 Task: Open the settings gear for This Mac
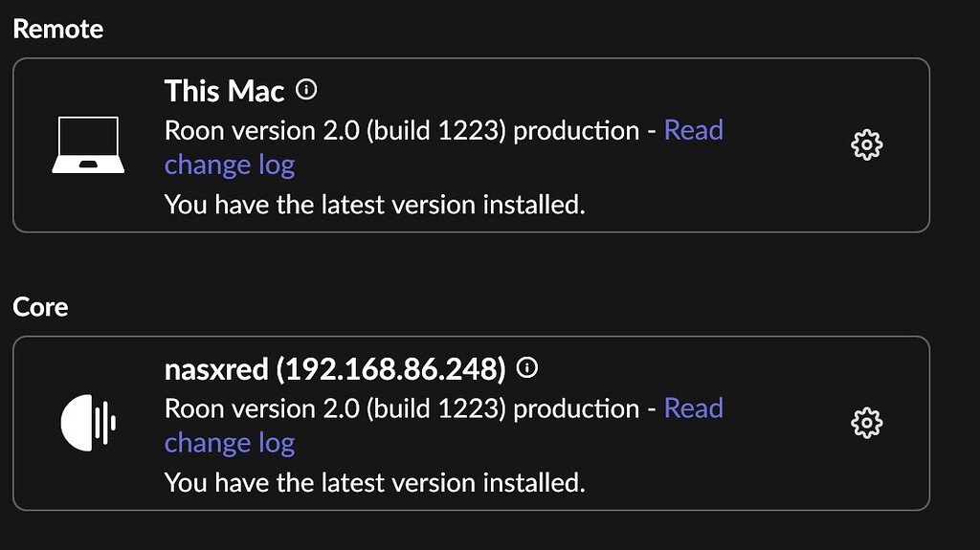(867, 145)
